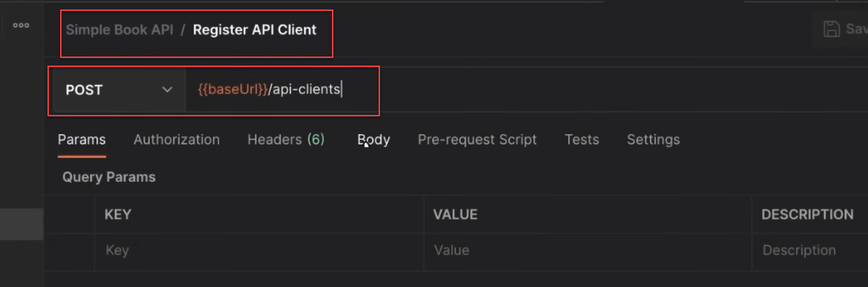Switch to the Tests tab

(x=582, y=139)
